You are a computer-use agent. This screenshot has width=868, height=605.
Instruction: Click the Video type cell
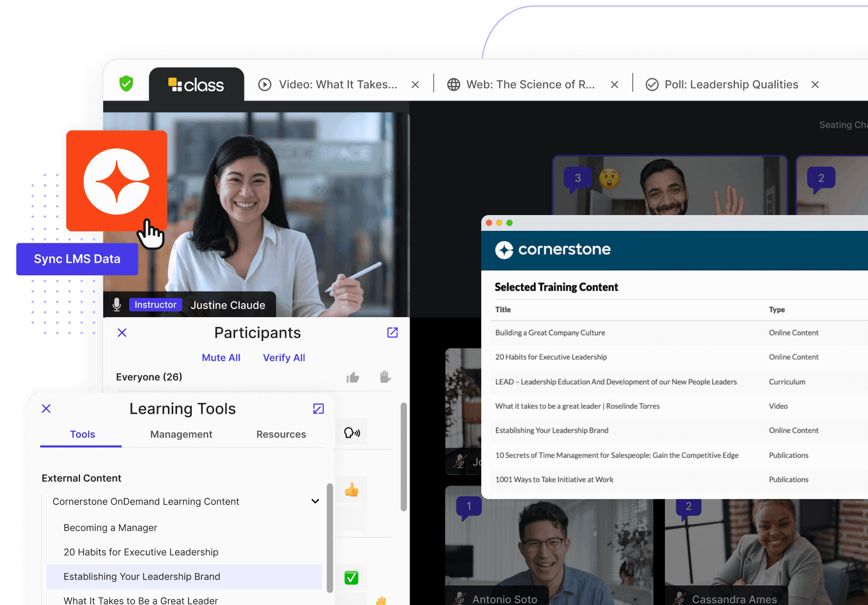click(778, 406)
